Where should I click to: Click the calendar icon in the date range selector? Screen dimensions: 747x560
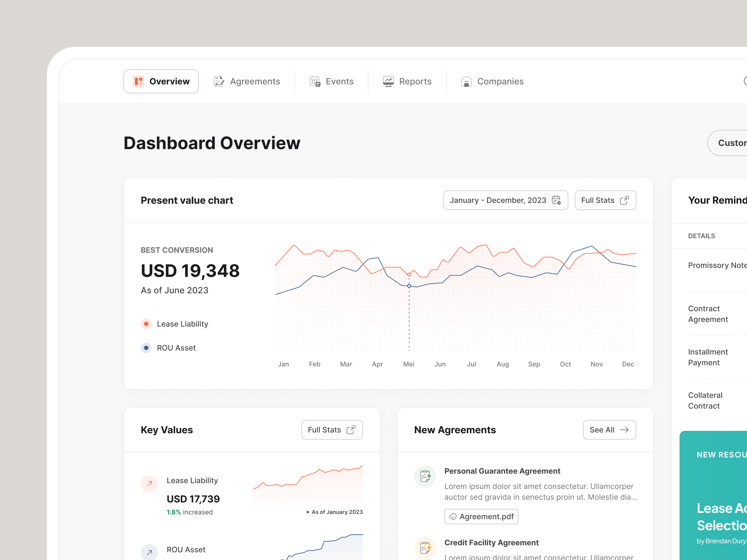[x=556, y=200]
